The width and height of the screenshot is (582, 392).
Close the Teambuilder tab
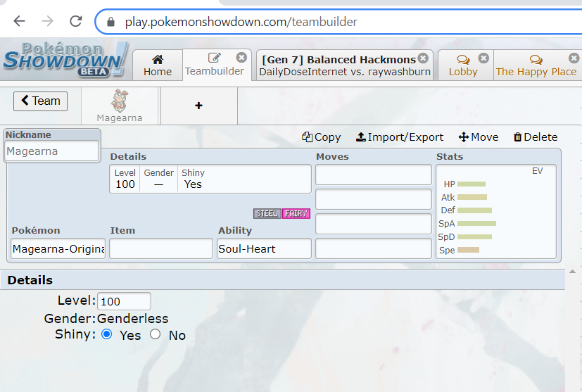click(x=241, y=58)
